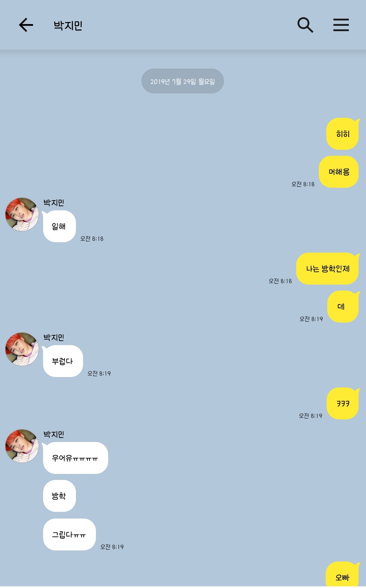Tap the yellow 히히 message bubble

tap(343, 134)
